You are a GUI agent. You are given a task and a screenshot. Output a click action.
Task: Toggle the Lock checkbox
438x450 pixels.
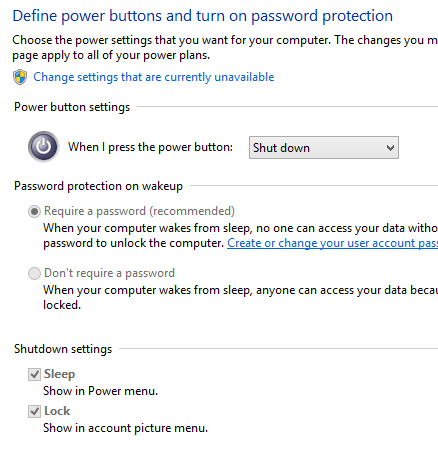pos(34,411)
